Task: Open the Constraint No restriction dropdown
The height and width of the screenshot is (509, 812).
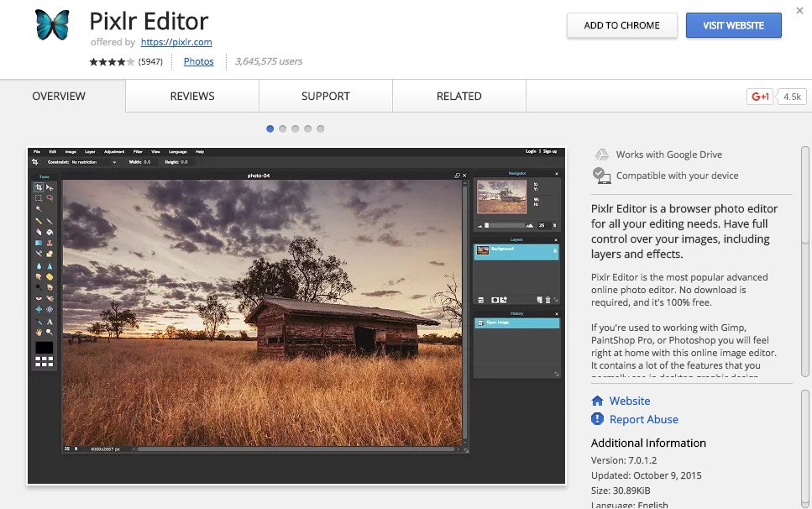Action: [92, 161]
